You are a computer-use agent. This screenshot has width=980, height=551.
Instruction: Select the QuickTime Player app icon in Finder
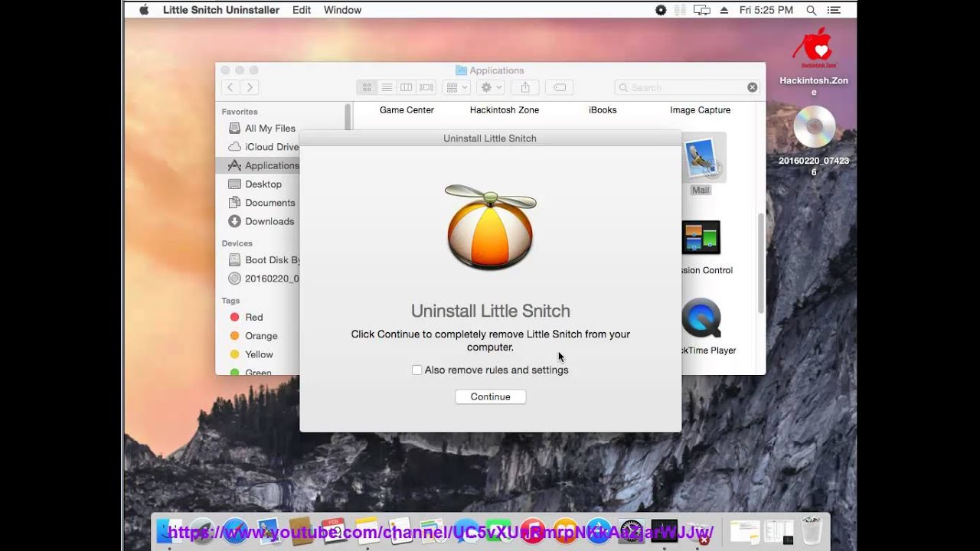(701, 318)
